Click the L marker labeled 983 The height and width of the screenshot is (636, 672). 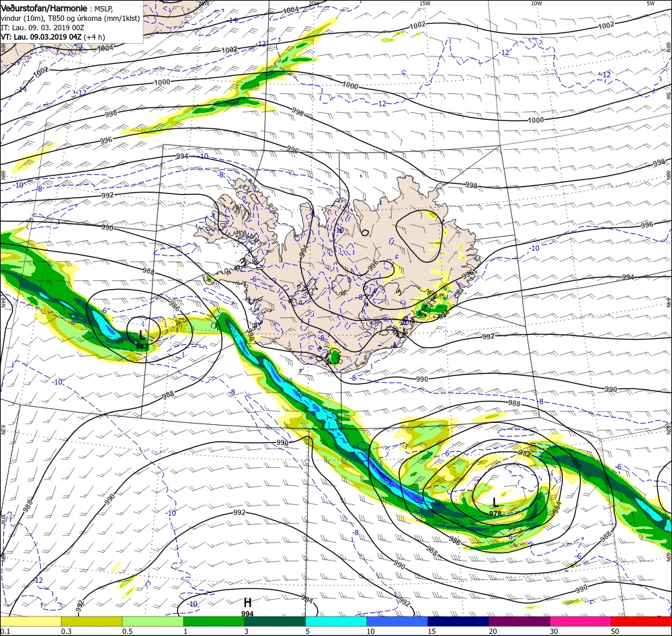pos(142,335)
